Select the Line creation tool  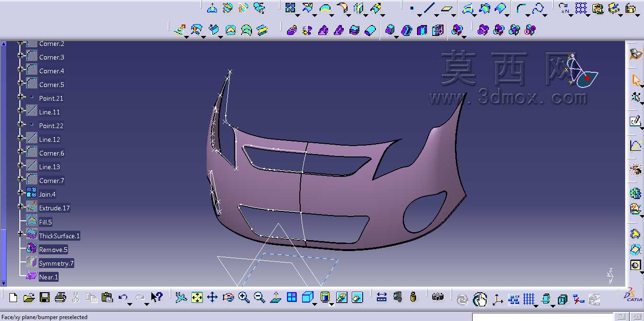click(x=429, y=8)
